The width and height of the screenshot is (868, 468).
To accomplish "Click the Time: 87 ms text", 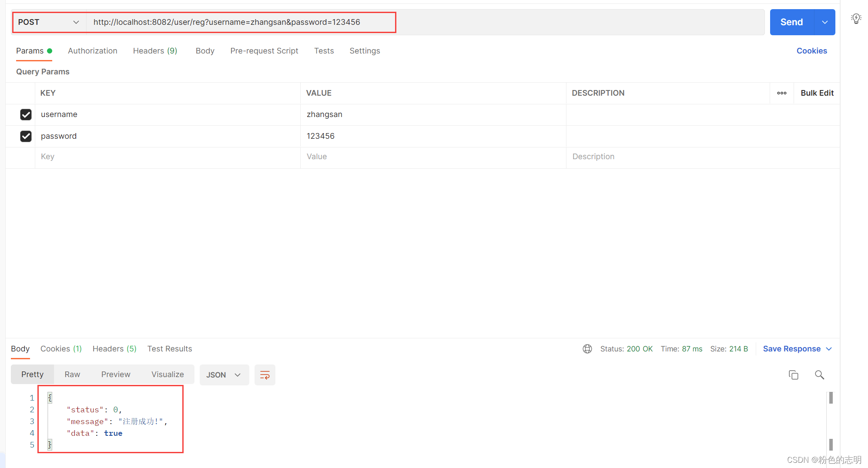I will (x=681, y=349).
